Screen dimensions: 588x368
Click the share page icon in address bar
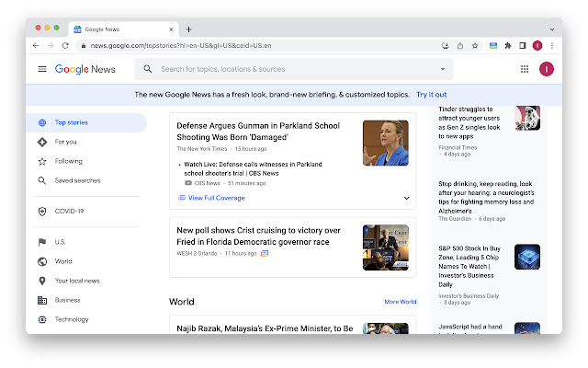pos(459,45)
